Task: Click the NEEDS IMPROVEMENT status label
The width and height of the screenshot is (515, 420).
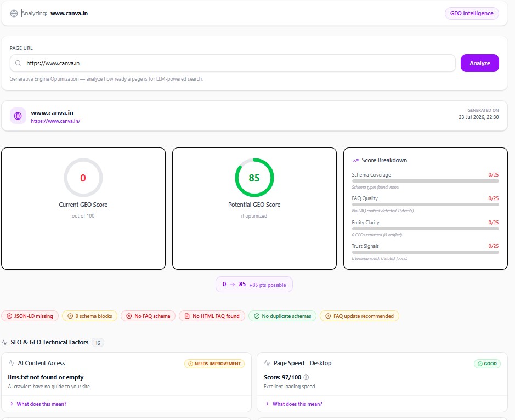Action: 217,364
